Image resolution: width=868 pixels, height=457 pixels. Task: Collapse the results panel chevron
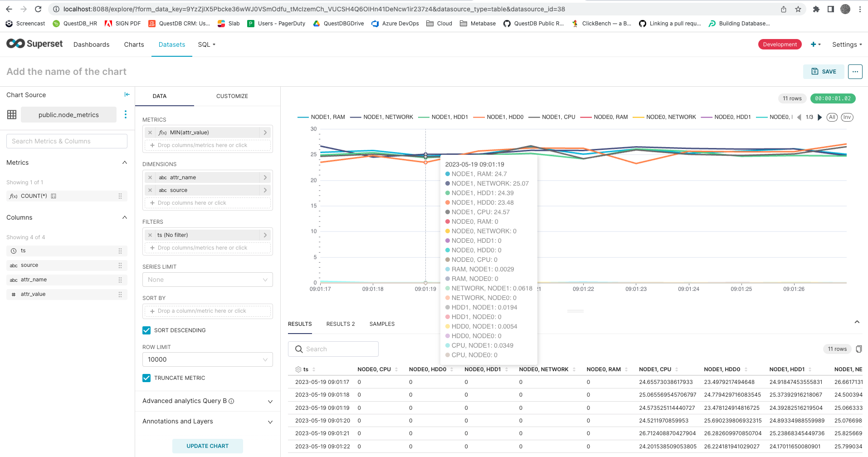pyautogui.click(x=857, y=322)
